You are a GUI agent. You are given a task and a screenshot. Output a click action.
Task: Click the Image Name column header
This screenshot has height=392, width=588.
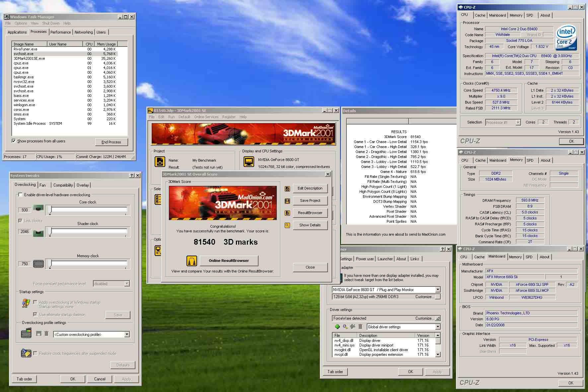click(30, 44)
